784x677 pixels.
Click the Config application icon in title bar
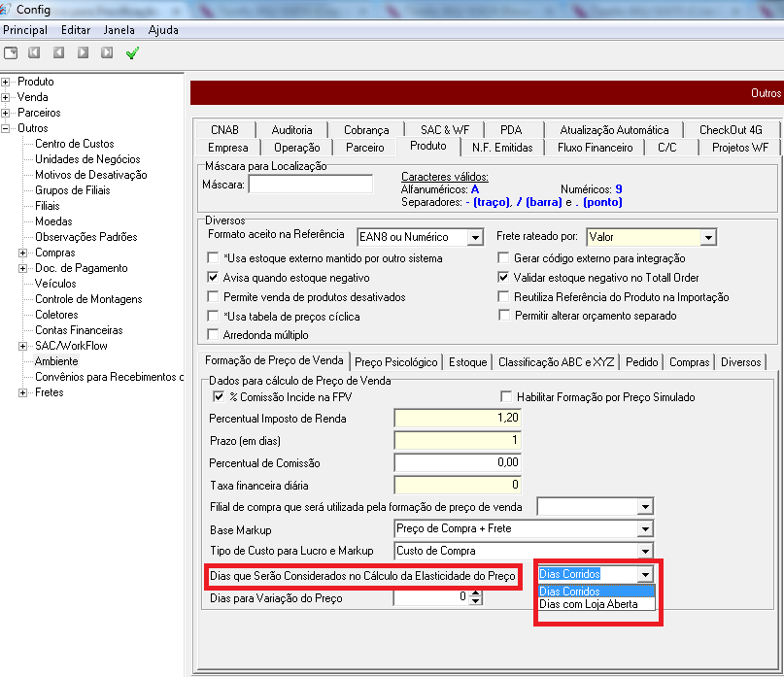[9, 9]
